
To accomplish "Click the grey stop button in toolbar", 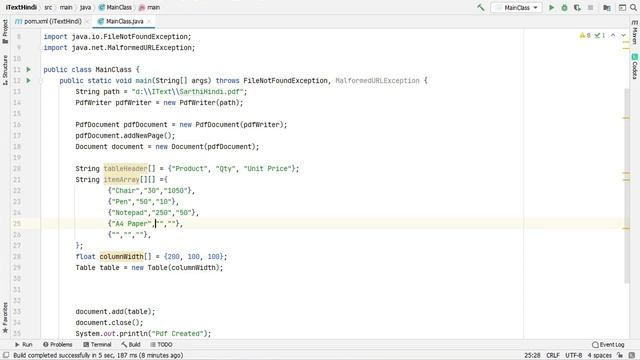I will 590,7.
